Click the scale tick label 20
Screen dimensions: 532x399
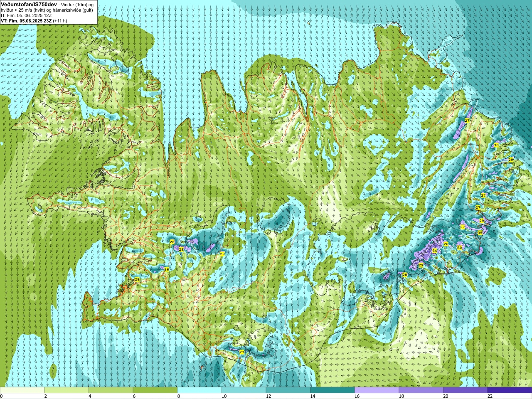click(446, 396)
